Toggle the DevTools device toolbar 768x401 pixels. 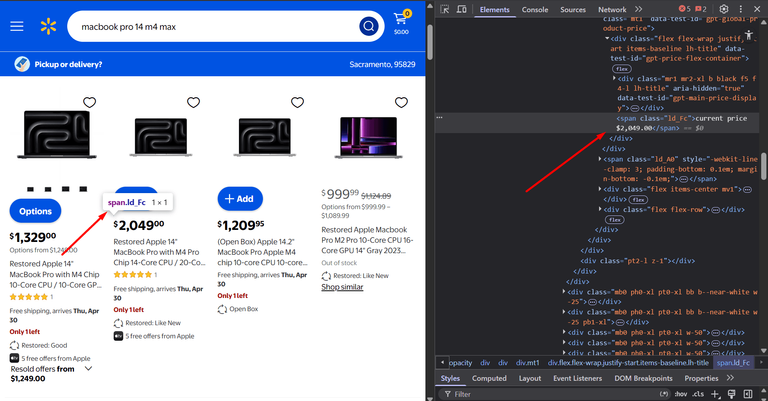click(x=461, y=9)
